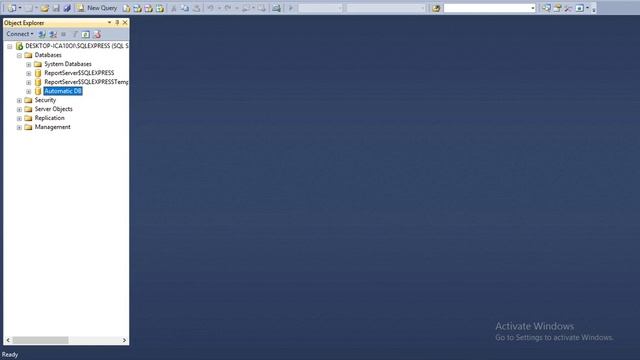Open toolbar options overflow arrow at far right

pos(594,9)
